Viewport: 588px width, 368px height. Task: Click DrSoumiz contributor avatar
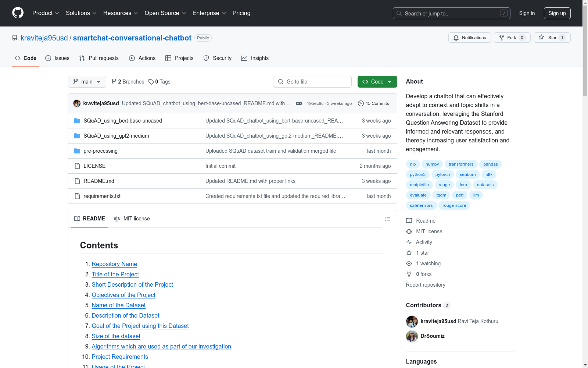(x=412, y=336)
